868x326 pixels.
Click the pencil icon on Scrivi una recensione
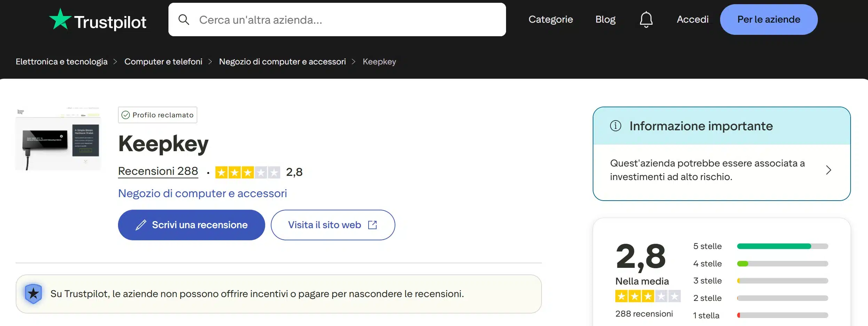(141, 225)
